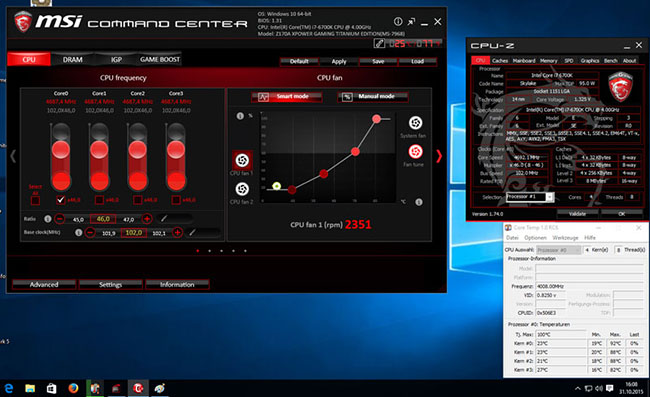The image size is (650, 397).
Task: Open the Settings button in Command Center
Action: click(x=110, y=284)
